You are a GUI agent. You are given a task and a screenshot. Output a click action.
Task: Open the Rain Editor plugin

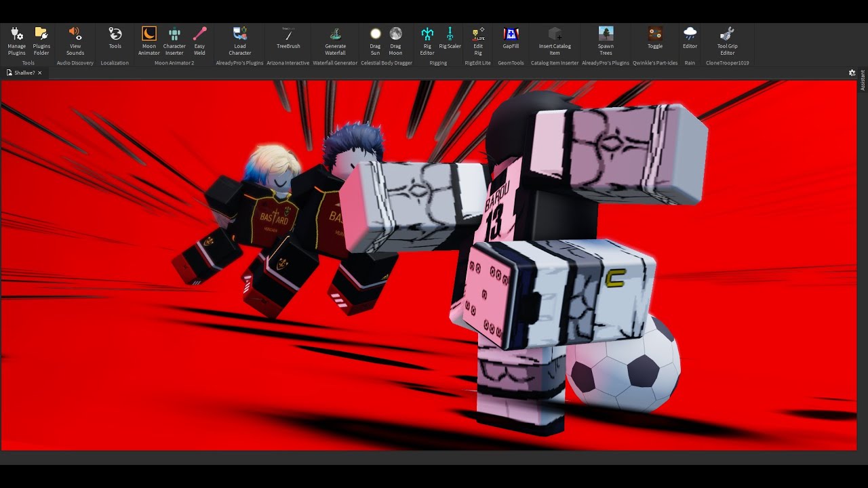pyautogui.click(x=690, y=39)
